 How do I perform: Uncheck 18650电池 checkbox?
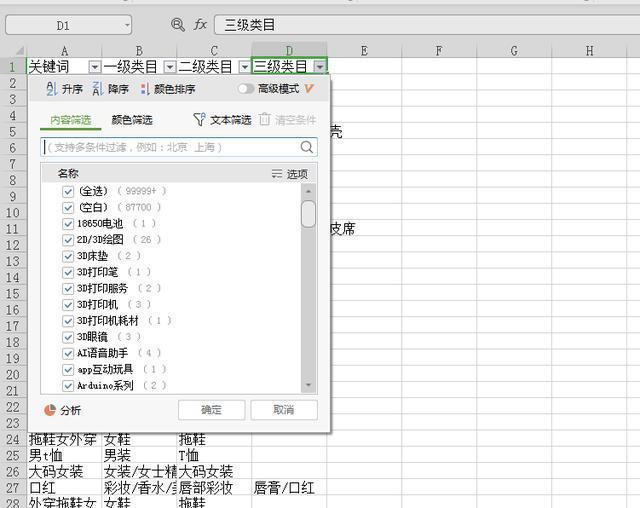tap(68, 224)
